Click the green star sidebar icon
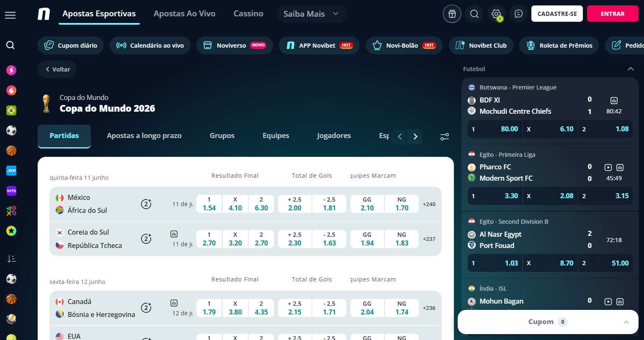This screenshot has width=644, height=340. click(11, 231)
